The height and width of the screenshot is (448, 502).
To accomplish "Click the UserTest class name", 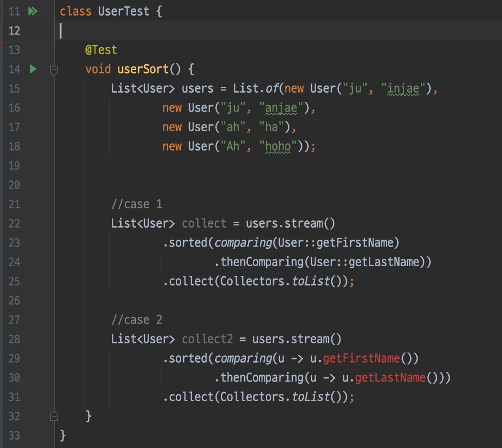I will [123, 11].
